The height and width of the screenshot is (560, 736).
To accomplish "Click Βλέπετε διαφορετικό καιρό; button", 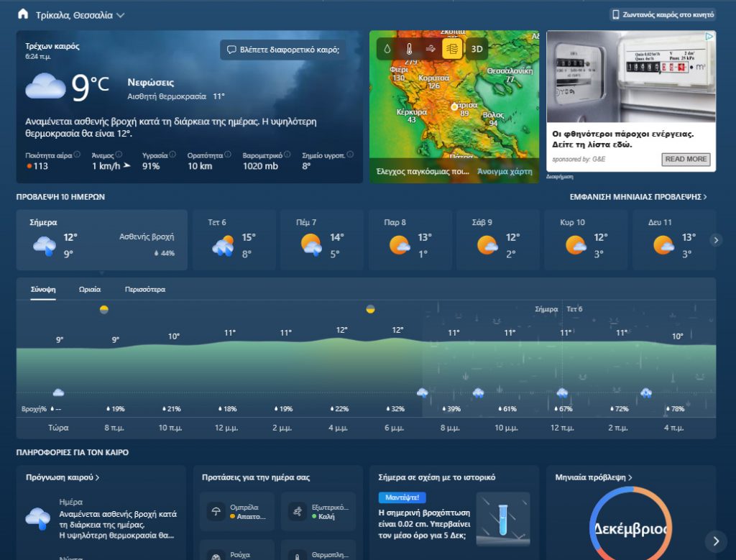I will (282, 50).
